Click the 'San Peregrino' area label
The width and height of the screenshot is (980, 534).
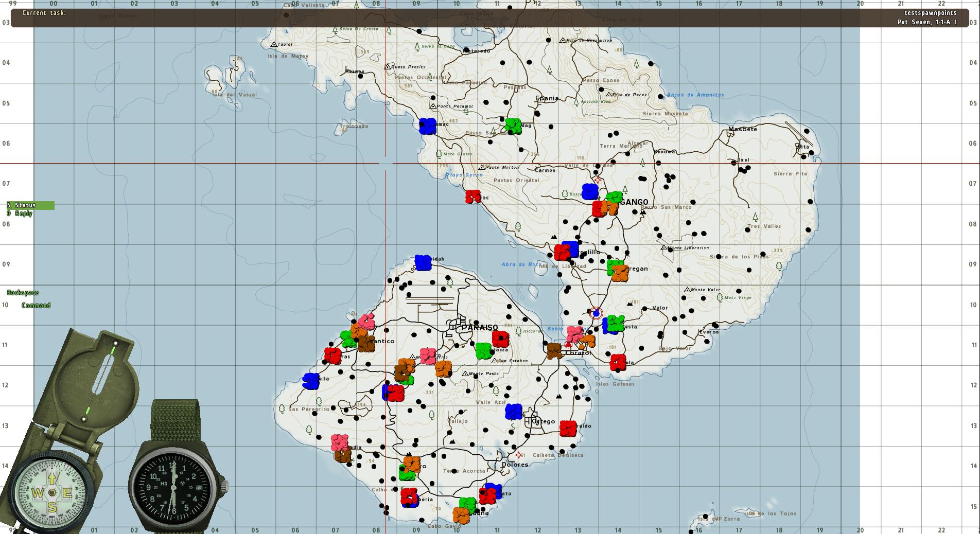(309, 410)
